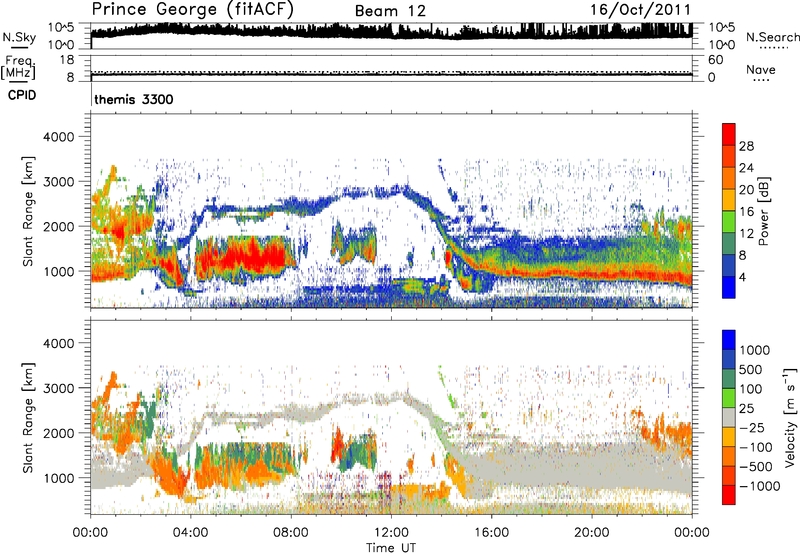The image size is (800, 554).
Task: Click the "04:00" time tick label
Action: pyautogui.click(x=190, y=533)
